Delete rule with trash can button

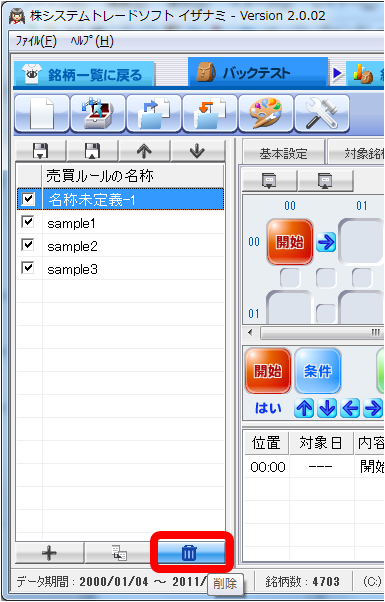click(192, 552)
